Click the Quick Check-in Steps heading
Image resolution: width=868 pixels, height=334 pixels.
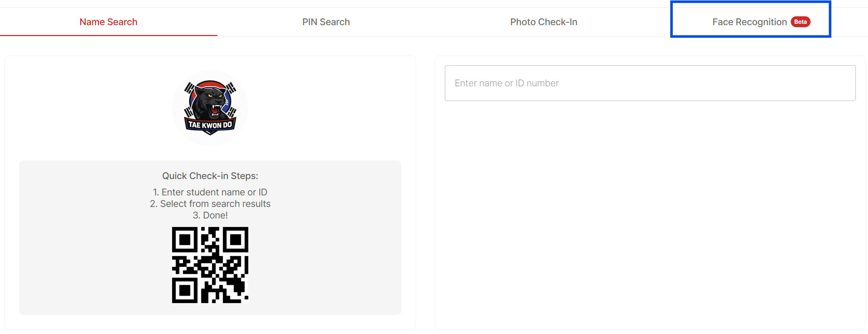[210, 176]
